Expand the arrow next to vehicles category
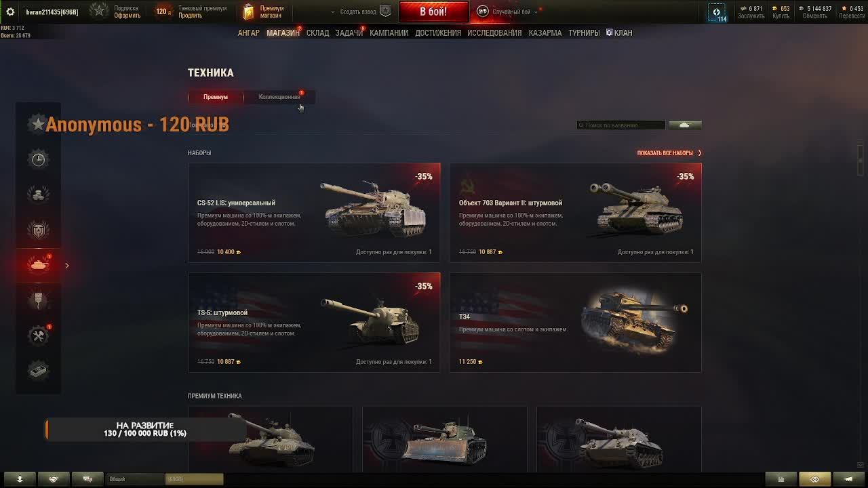The image size is (868, 488). click(x=66, y=266)
